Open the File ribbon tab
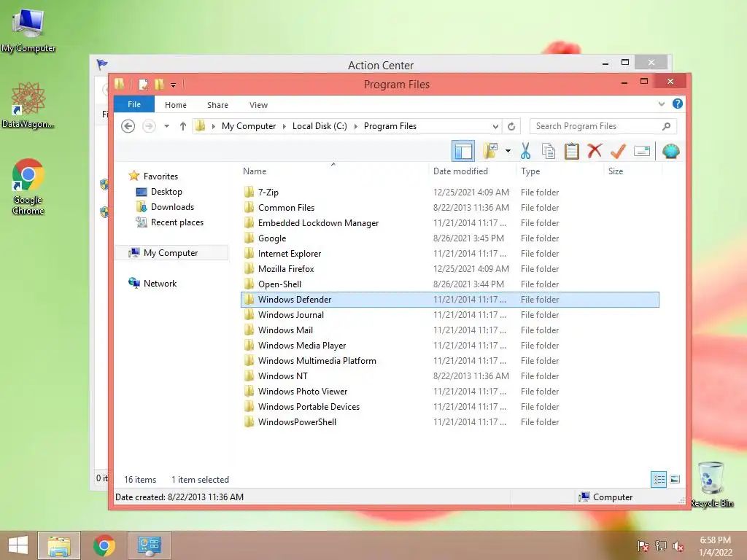The height and width of the screenshot is (560, 747). tap(134, 104)
